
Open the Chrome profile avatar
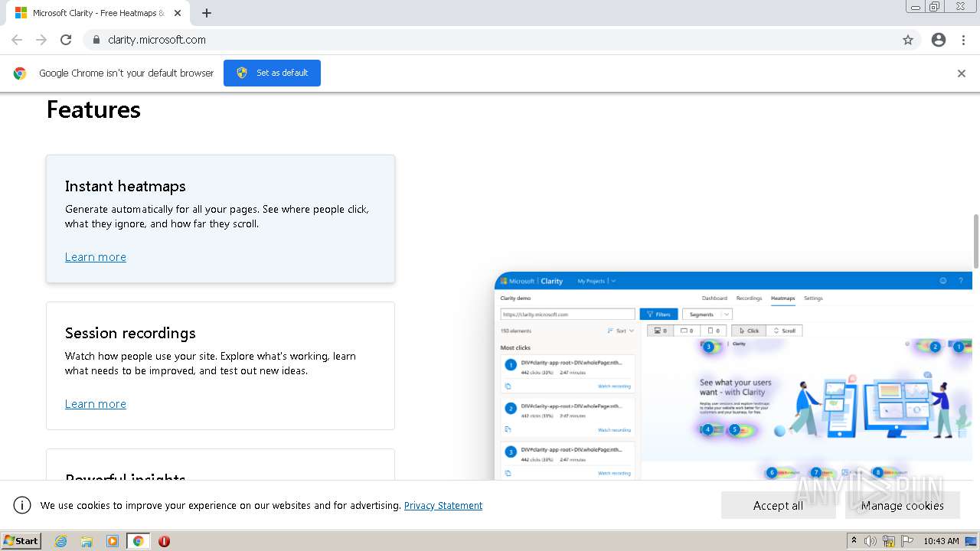tap(939, 40)
